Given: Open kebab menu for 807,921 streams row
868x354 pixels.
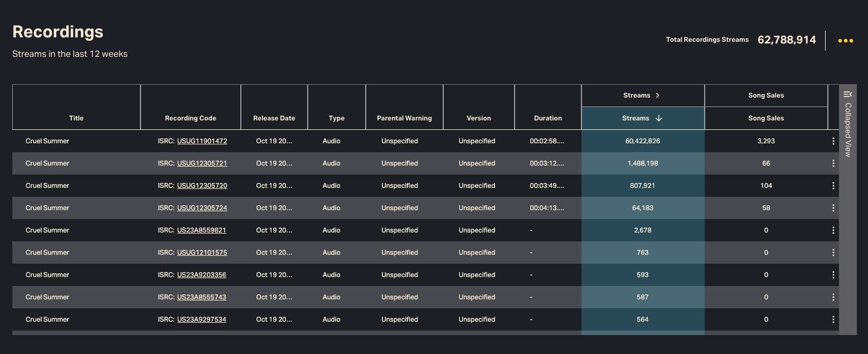Looking at the screenshot, I should [x=833, y=186].
